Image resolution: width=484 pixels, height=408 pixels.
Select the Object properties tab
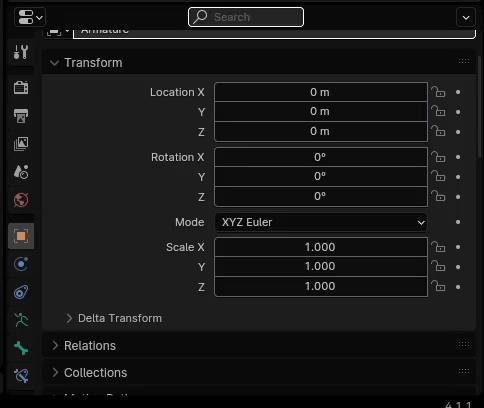pyautogui.click(x=21, y=236)
